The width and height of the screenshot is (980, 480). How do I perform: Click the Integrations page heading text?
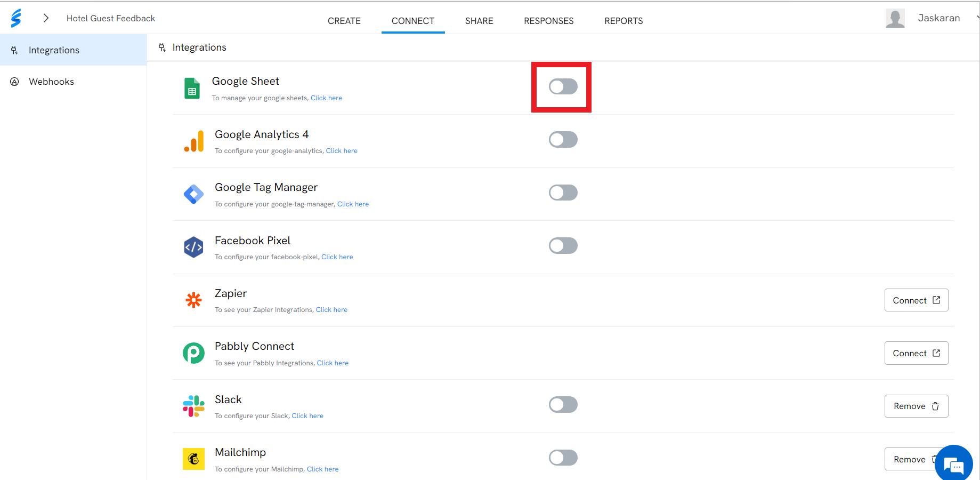(x=199, y=47)
